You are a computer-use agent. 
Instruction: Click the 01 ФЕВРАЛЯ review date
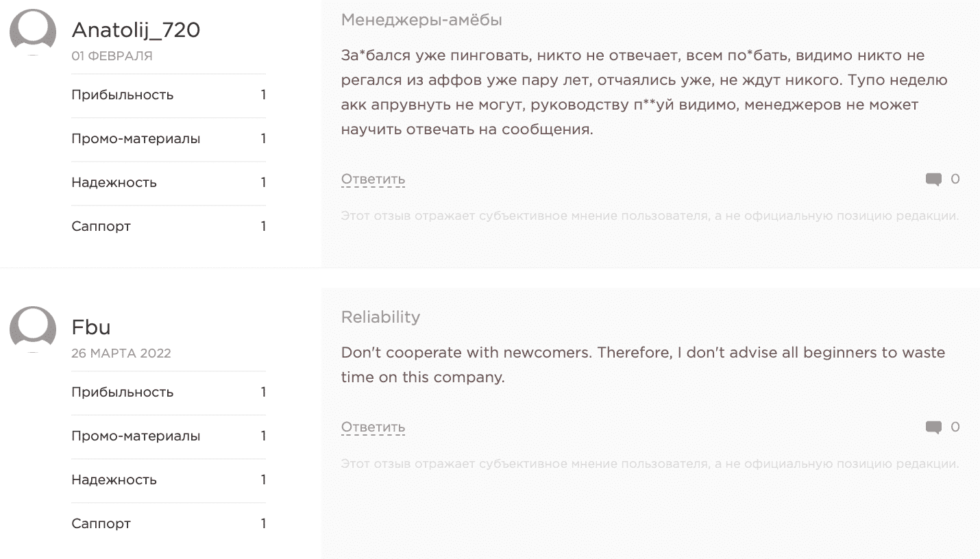click(112, 56)
